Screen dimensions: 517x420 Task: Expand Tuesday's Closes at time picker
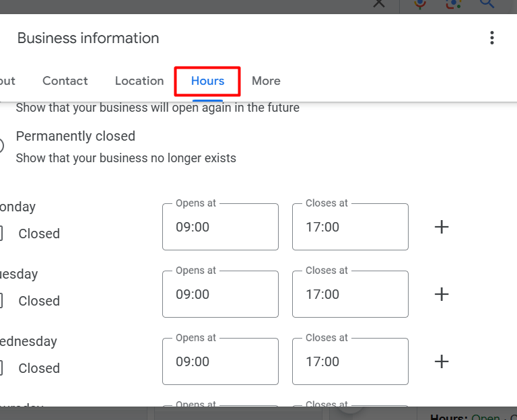point(350,294)
